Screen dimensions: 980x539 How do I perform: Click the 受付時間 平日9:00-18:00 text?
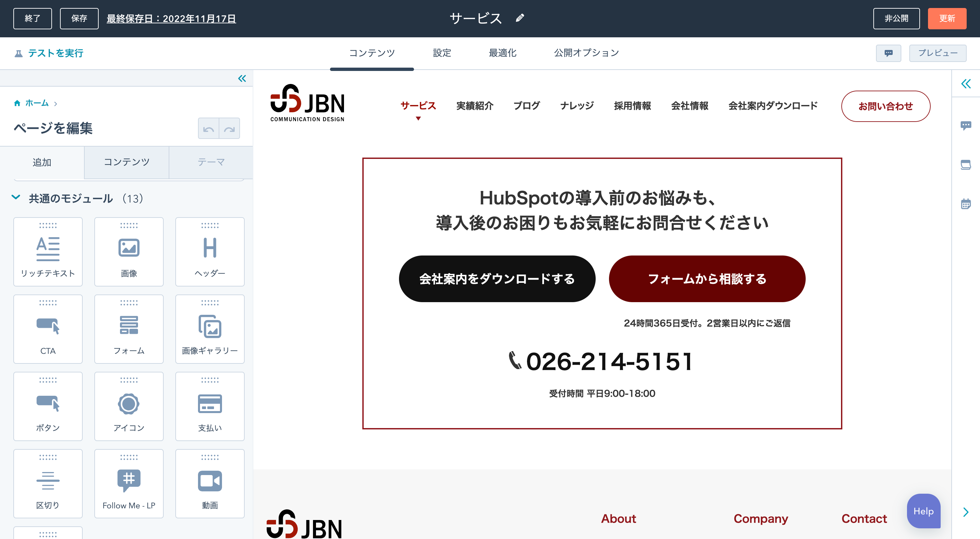coord(602,393)
